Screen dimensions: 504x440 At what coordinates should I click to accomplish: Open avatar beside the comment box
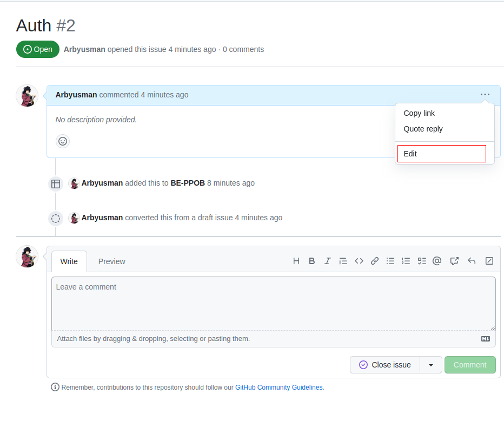click(x=28, y=257)
